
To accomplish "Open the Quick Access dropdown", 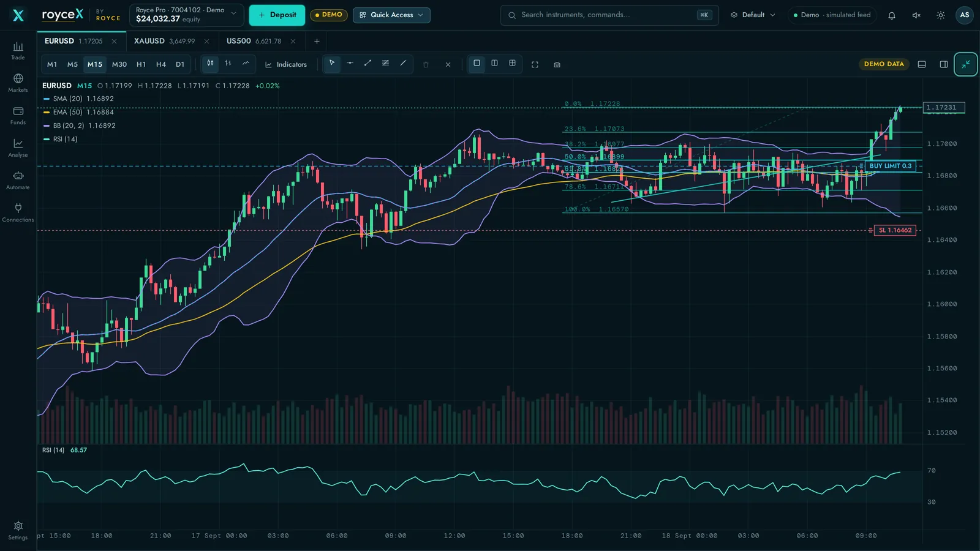I will 391,15.
